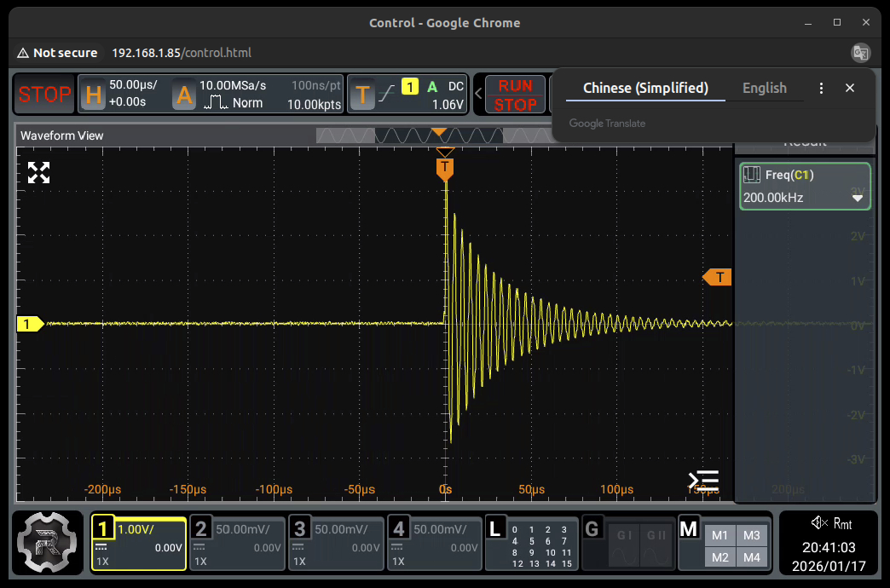Screen dimensions: 890x588
Task: Click the trigger level marker on right edge
Action: (x=718, y=277)
